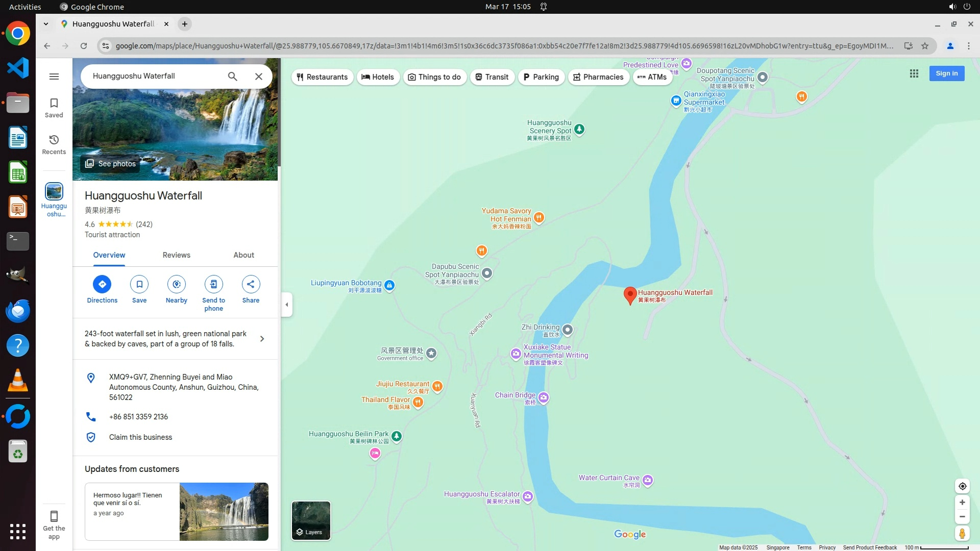Collapse the side panel arrow
This screenshot has height=551, width=980.
tap(287, 305)
